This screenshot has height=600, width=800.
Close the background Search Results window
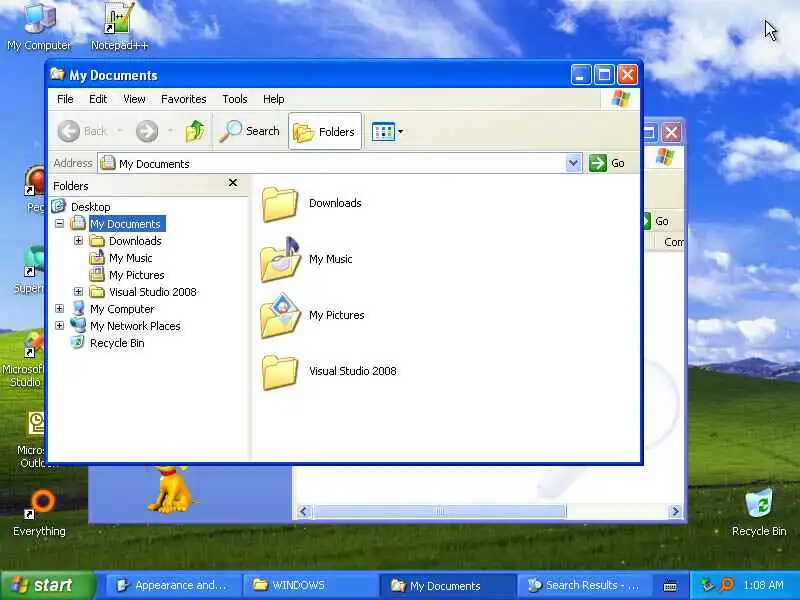click(x=671, y=133)
